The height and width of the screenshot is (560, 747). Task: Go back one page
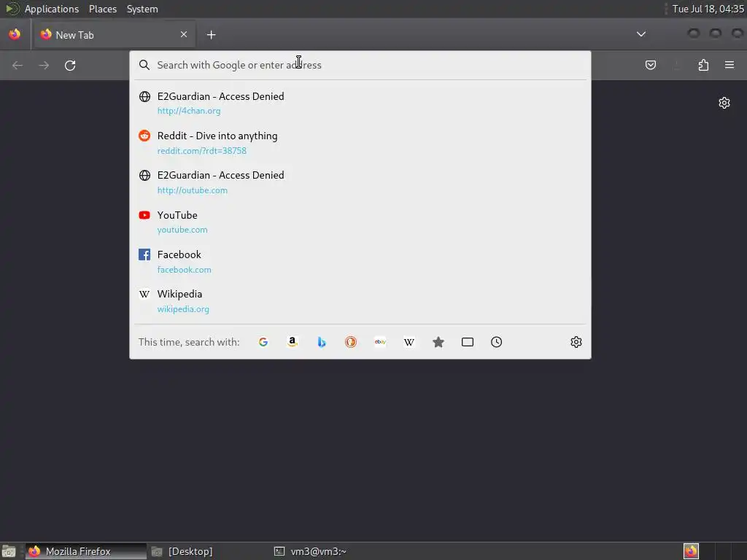point(18,65)
